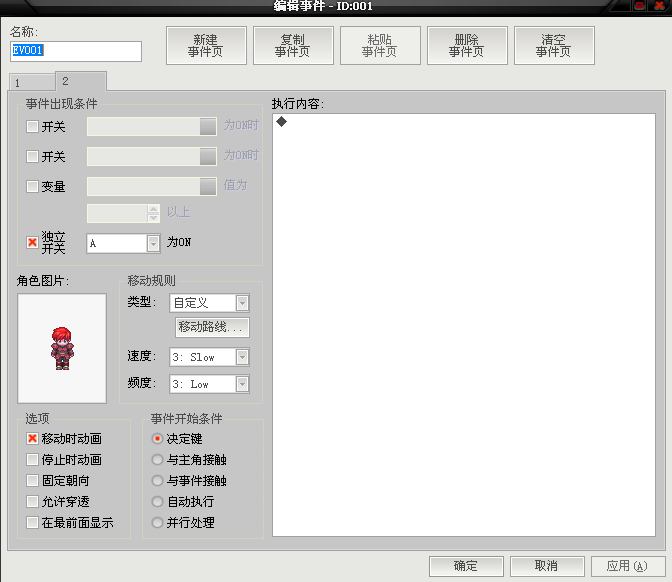Open the 速度 dropdown showing 3: Slow

click(x=210, y=357)
